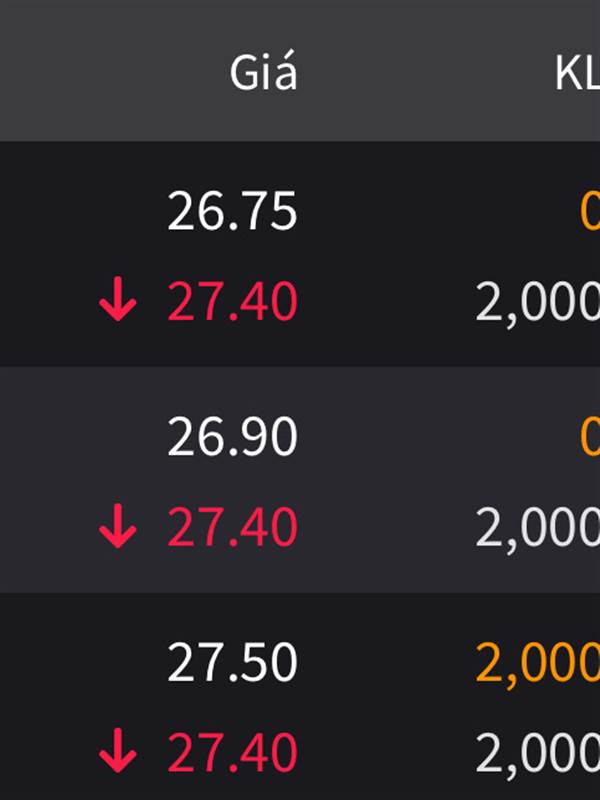The height and width of the screenshot is (800, 600).
Task: Click the orange volume next to 26.75
Action: pos(590,212)
